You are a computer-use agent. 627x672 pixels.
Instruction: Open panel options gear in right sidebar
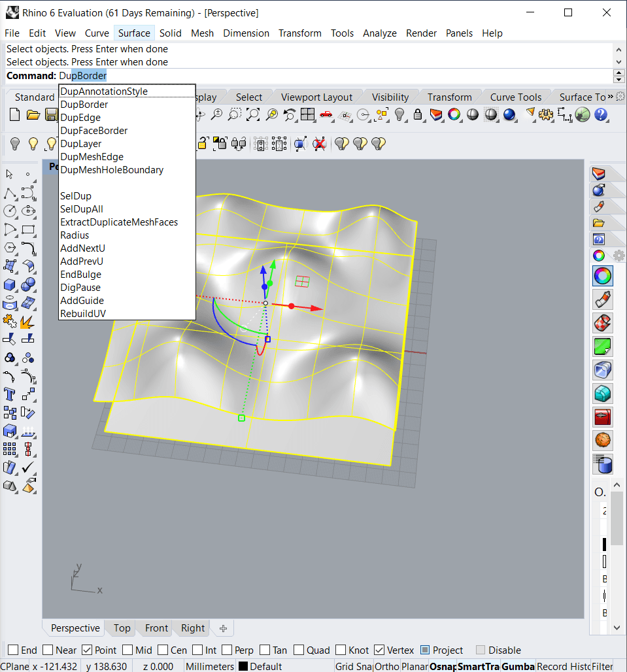pyautogui.click(x=618, y=256)
